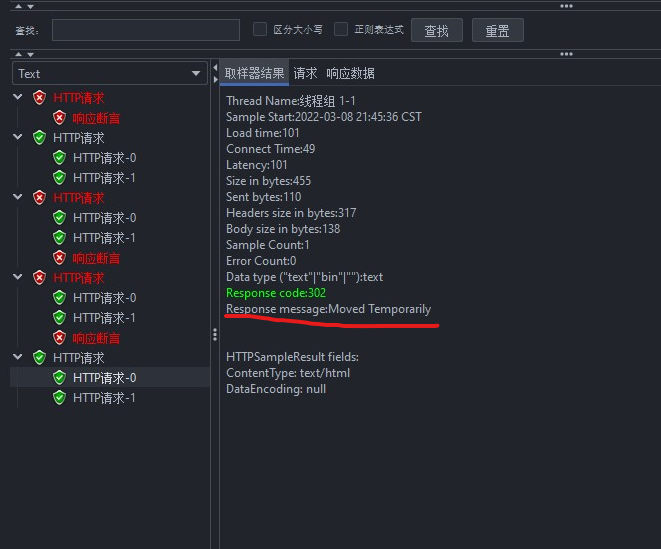Image resolution: width=661 pixels, height=549 pixels.
Task: Click the Error Count:0 line
Action: [261, 261]
